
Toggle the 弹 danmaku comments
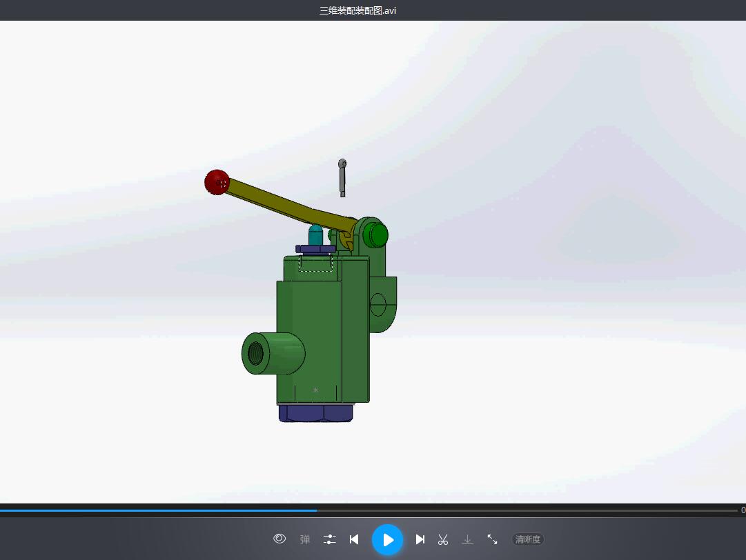(x=305, y=539)
